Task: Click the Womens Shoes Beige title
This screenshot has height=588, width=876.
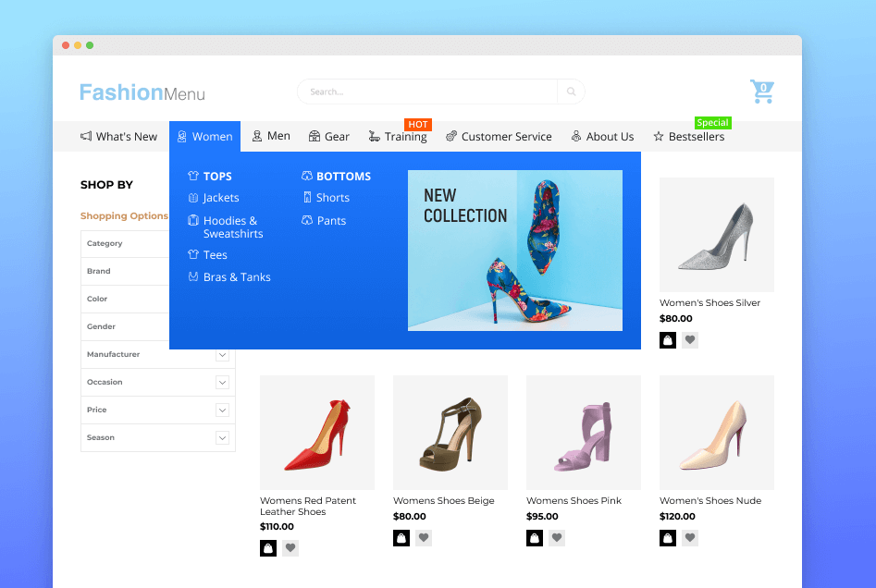Action: pyautogui.click(x=444, y=501)
